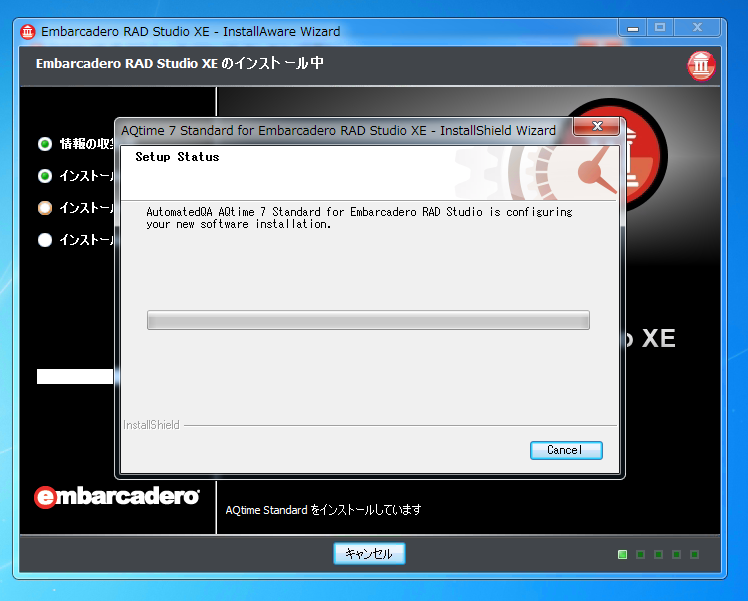Screen dimensions: 748x601
Task: Click the last dark green page indicator
Action: (695, 554)
